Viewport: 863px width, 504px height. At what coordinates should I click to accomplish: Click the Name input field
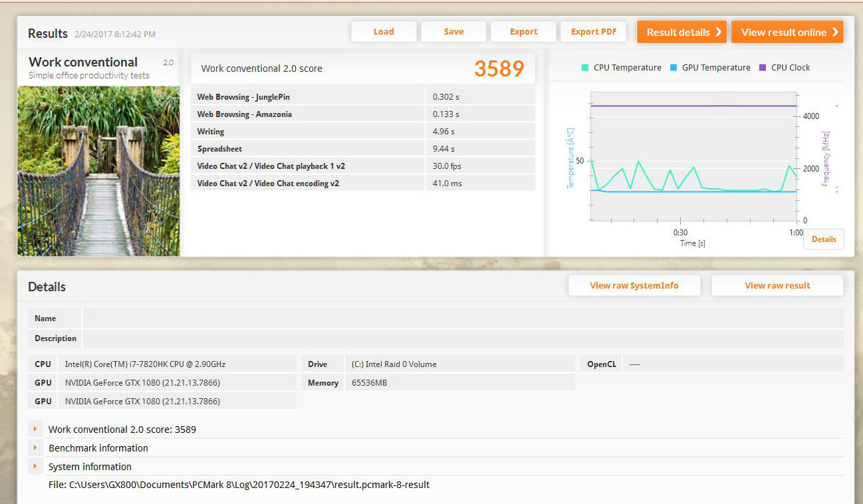point(463,318)
